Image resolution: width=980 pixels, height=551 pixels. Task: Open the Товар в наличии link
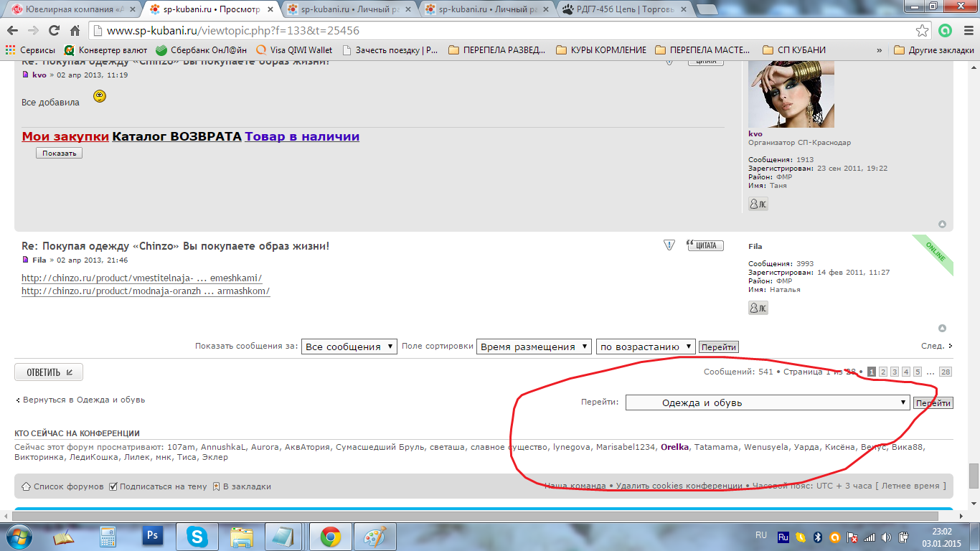click(x=302, y=136)
